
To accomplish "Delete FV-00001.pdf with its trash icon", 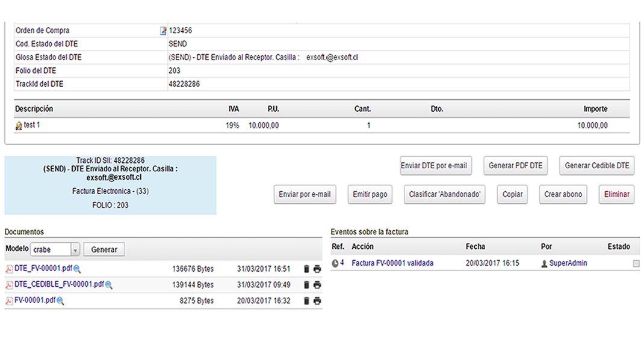I will coord(306,301).
